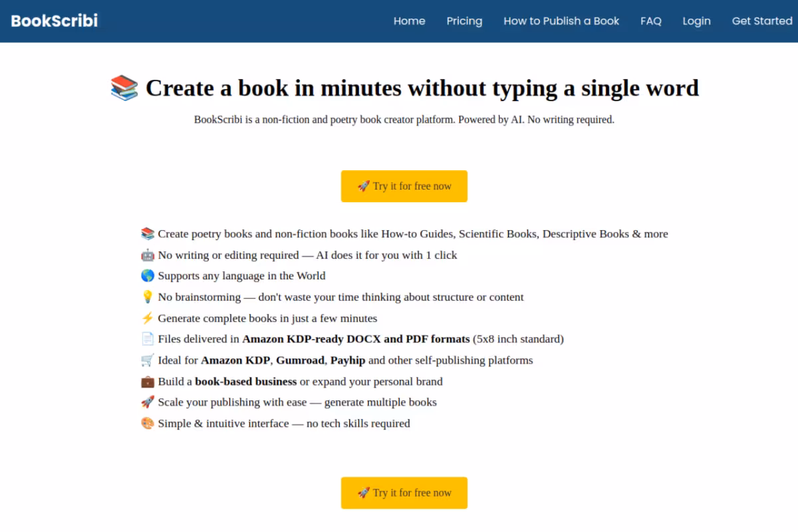Click the text Simple & intuitive interface
Image resolution: width=798 pixels, height=532 pixels.
tap(223, 423)
